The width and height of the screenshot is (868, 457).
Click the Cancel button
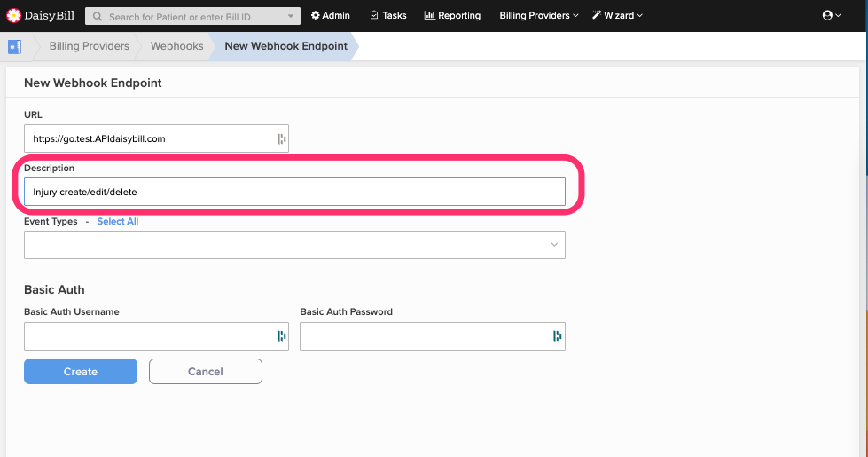click(x=206, y=371)
